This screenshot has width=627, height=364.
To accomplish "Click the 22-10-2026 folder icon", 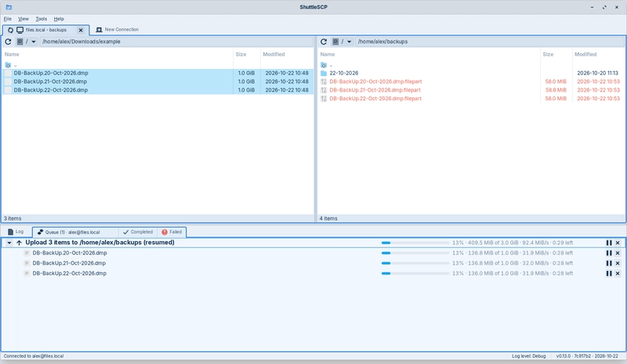I will click(x=324, y=73).
